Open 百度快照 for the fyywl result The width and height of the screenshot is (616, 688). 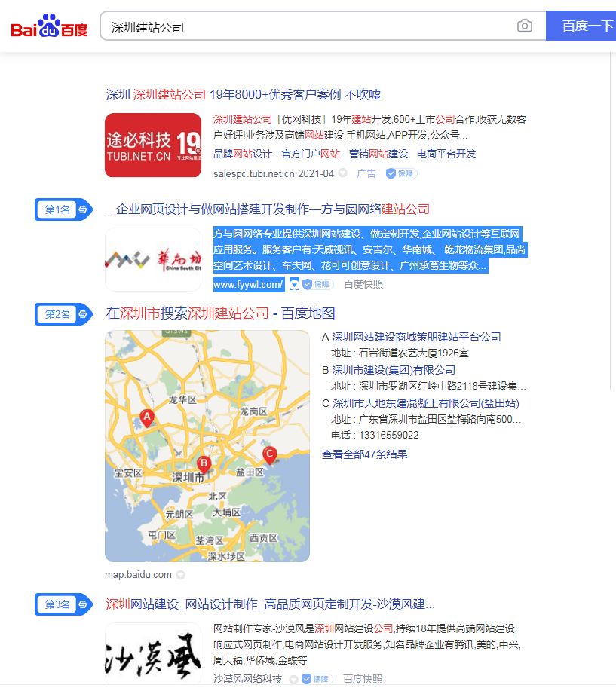[x=363, y=284]
